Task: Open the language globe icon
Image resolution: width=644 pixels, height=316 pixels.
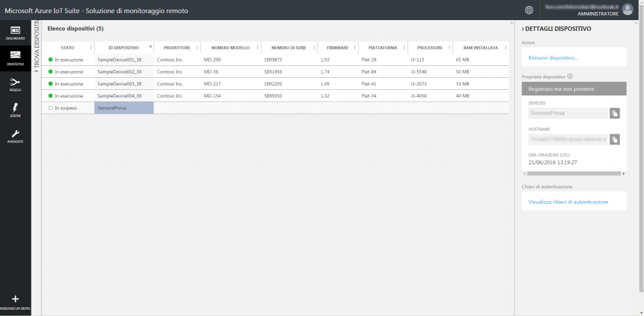Action: click(529, 10)
